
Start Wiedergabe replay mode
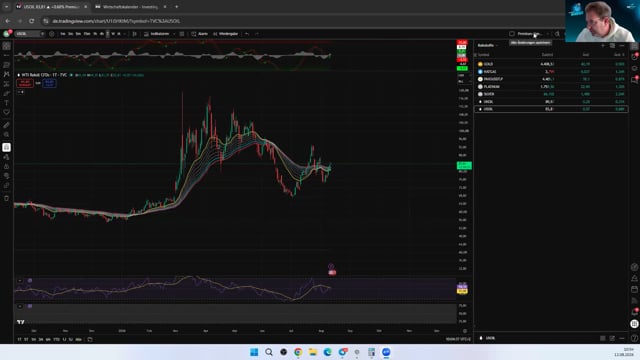[x=225, y=34]
